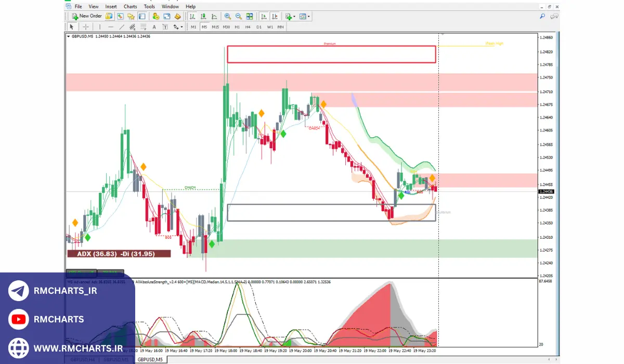This screenshot has width=624, height=364.
Task: Select the crosshair tool
Action: (86, 27)
